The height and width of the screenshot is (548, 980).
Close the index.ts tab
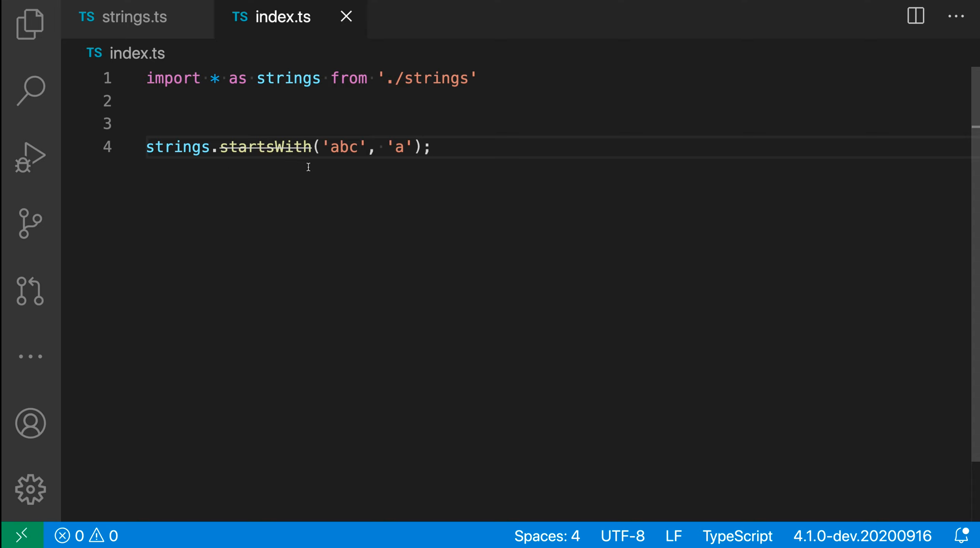click(x=346, y=16)
